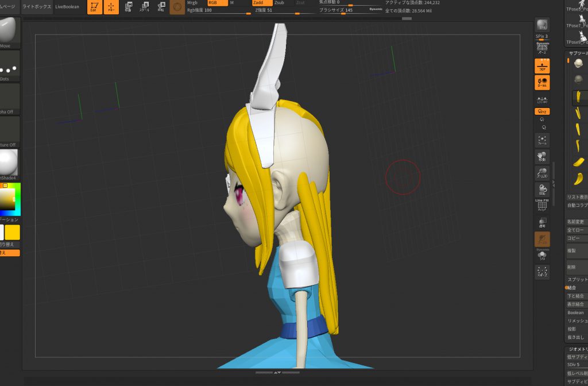Click the 表示結合 (Merge Visible) button
This screenshot has width=588, height=386.
[x=577, y=304]
